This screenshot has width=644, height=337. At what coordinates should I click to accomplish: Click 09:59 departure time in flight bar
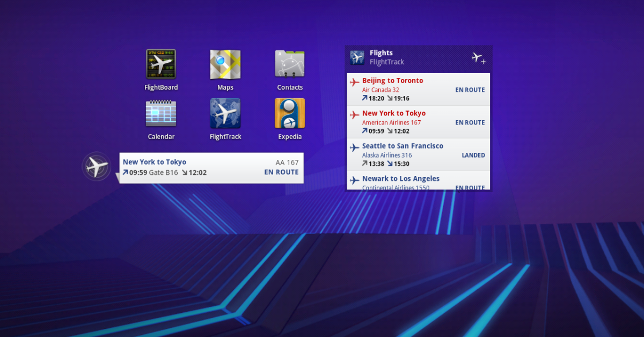click(x=138, y=173)
